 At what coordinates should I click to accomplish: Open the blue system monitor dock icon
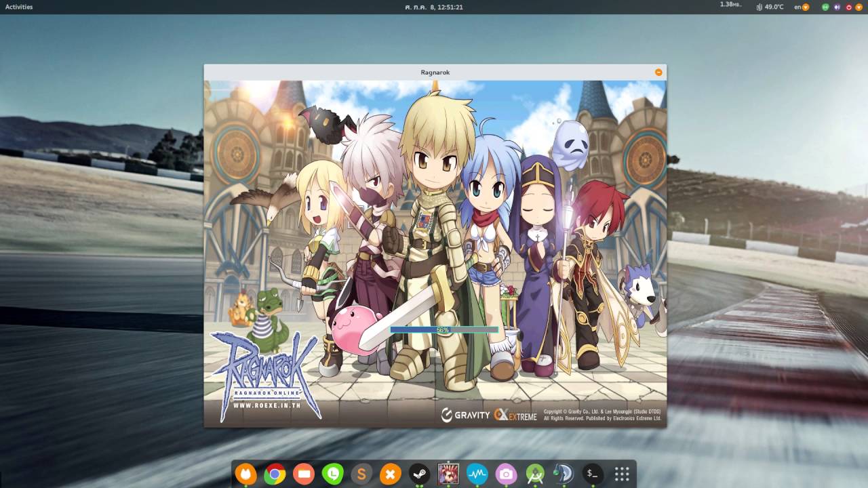point(477,474)
